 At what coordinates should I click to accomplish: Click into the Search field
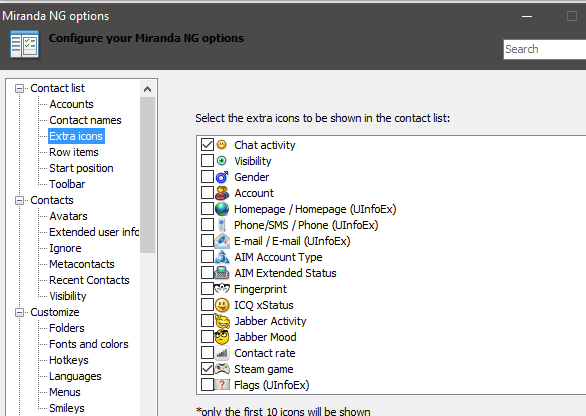point(545,49)
